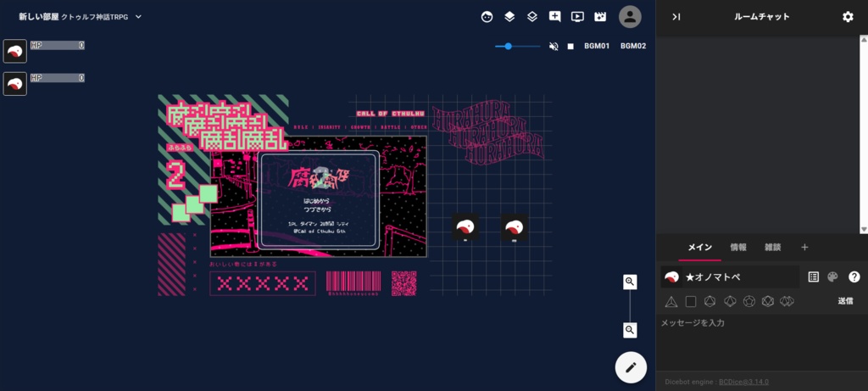Add a new chat tab with plus
868x391 pixels.
pyautogui.click(x=805, y=247)
